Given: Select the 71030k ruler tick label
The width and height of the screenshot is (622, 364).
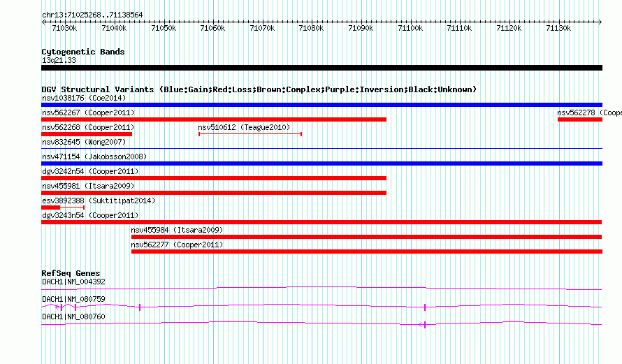Looking at the screenshot, I should point(65,28).
